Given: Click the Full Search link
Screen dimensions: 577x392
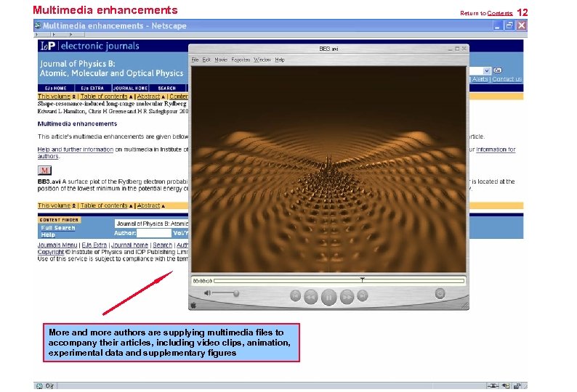Looking at the screenshot, I should pos(58,228).
